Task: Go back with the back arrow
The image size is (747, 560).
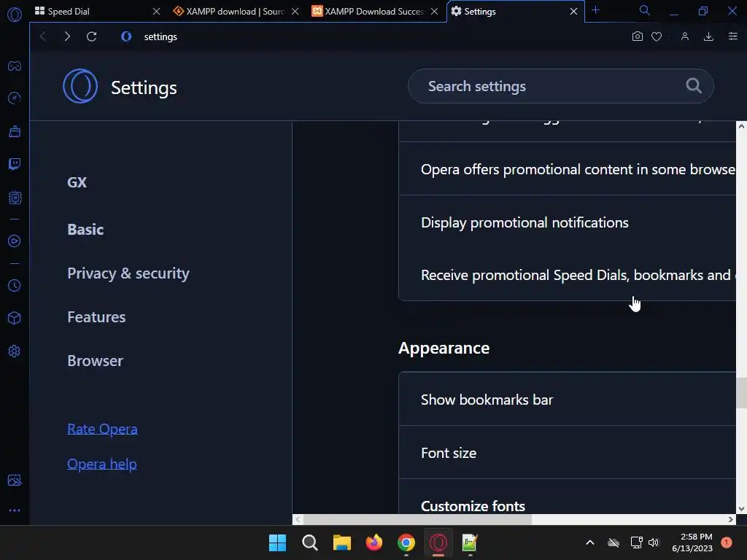Action: click(x=43, y=36)
